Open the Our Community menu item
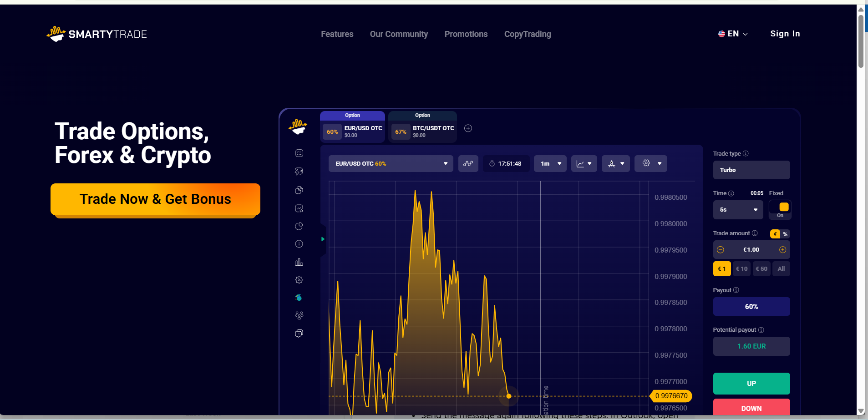This screenshot has width=868, height=420. [x=399, y=34]
